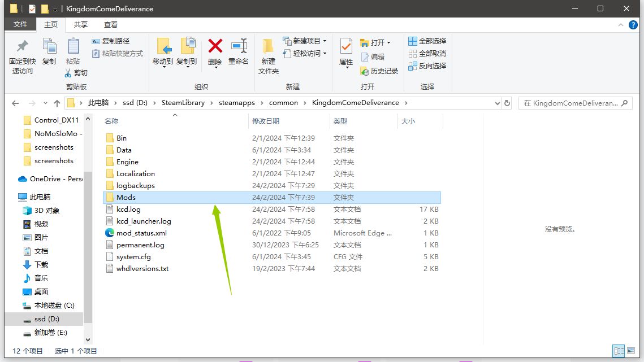Select 3D Objects (3D 对象) in navigation pane
644x362 pixels.
click(x=41, y=211)
